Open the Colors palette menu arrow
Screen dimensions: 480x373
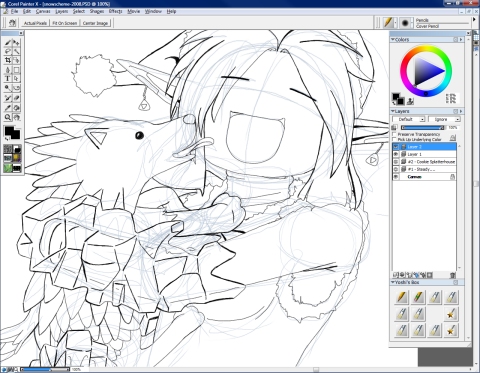point(461,39)
